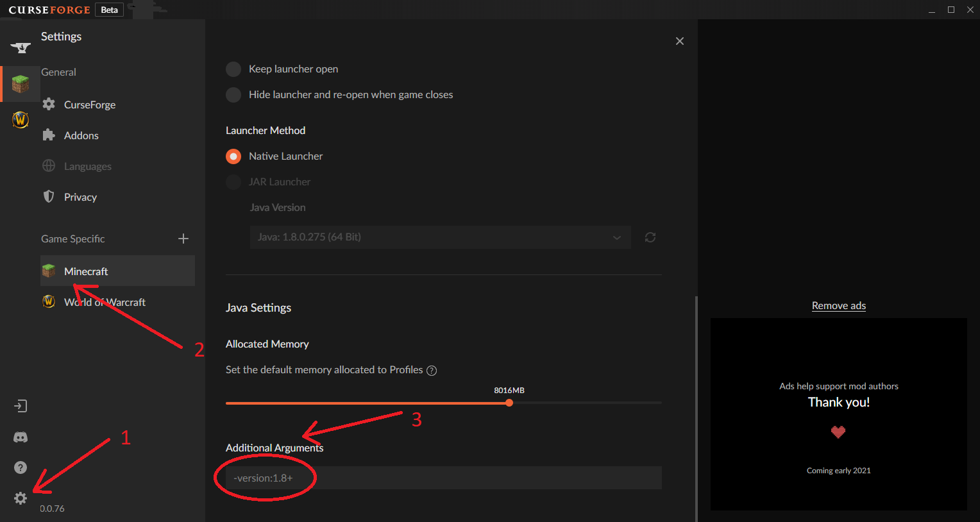Select the Keep launcher open option
Image resolution: width=980 pixels, height=522 pixels.
[x=233, y=69]
